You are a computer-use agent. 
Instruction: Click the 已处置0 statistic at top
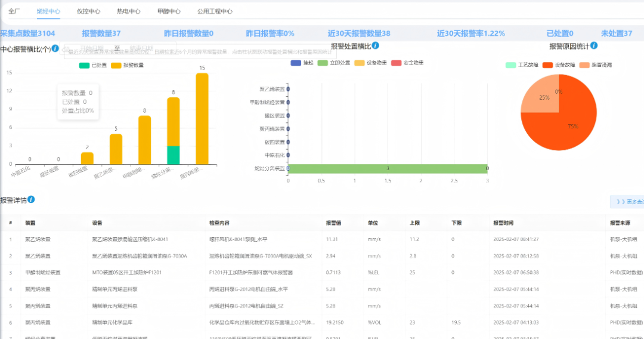560,33
